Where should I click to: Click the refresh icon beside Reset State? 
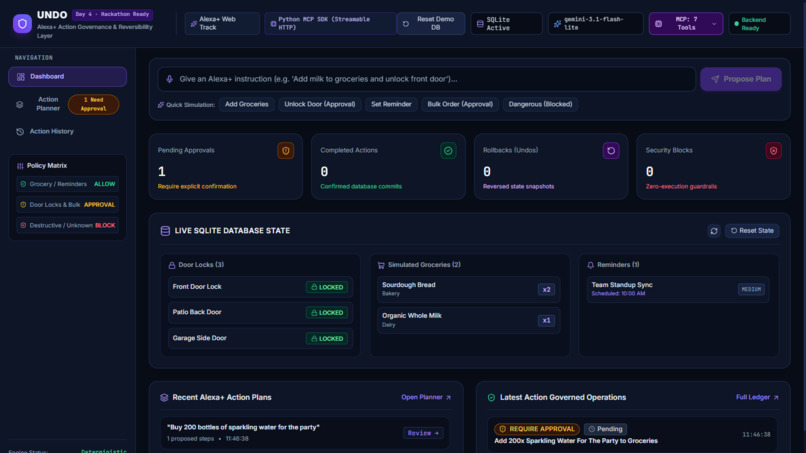[x=714, y=231]
